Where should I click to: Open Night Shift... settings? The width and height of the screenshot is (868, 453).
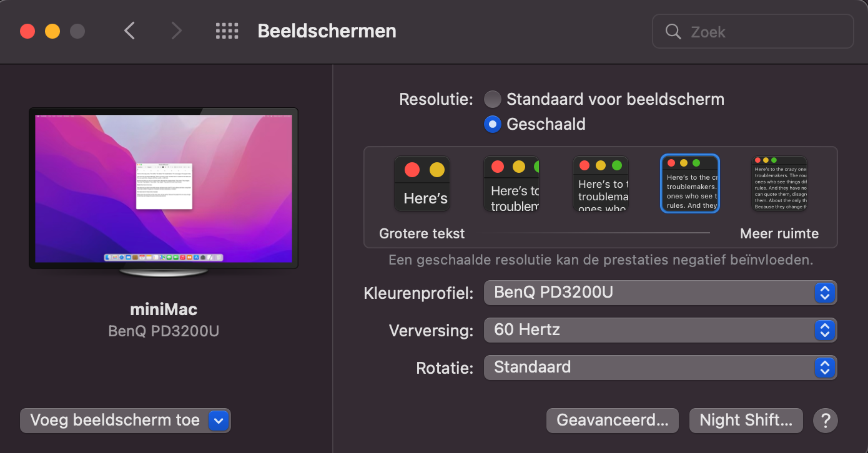tap(746, 420)
